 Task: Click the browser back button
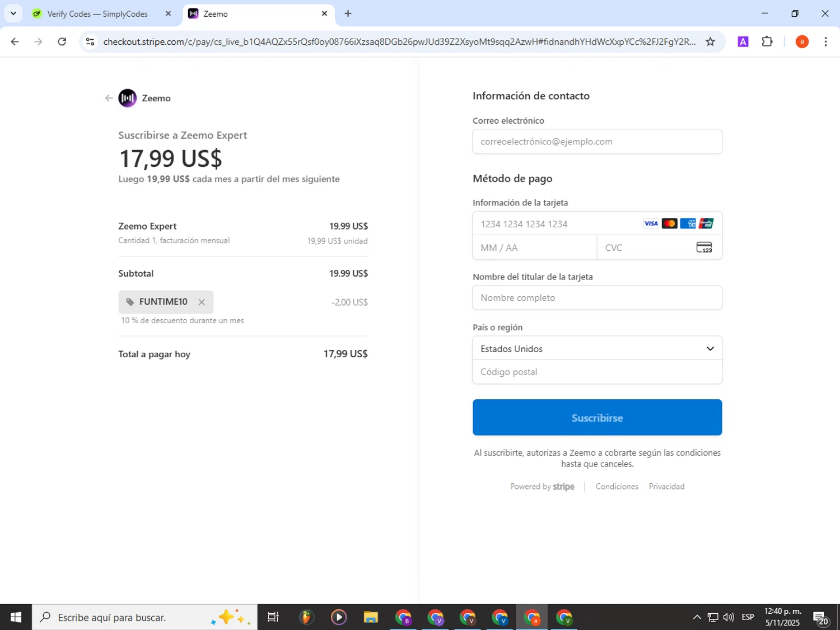pyautogui.click(x=15, y=41)
